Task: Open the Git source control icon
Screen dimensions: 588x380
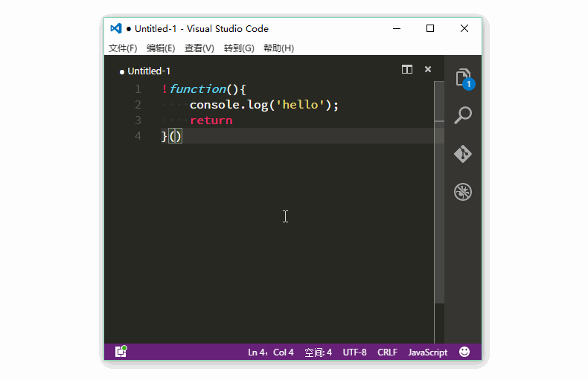Action: click(x=463, y=154)
